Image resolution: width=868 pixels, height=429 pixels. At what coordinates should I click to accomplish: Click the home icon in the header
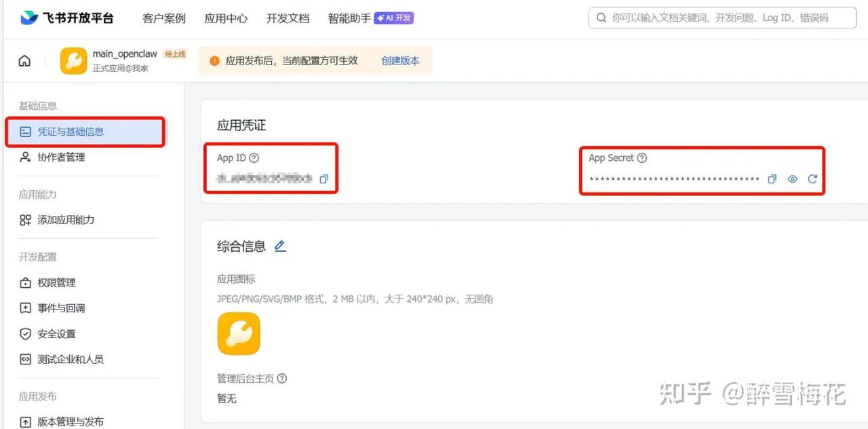(x=24, y=61)
